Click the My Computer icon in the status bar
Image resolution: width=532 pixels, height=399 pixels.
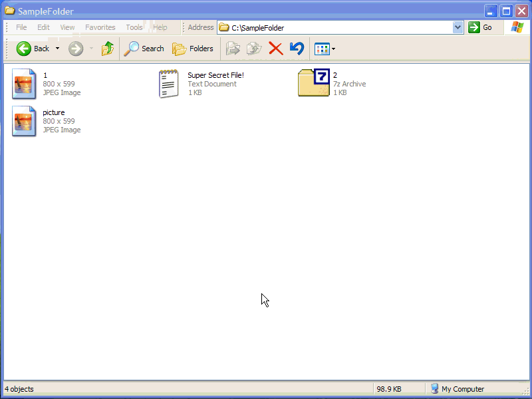(x=436, y=388)
